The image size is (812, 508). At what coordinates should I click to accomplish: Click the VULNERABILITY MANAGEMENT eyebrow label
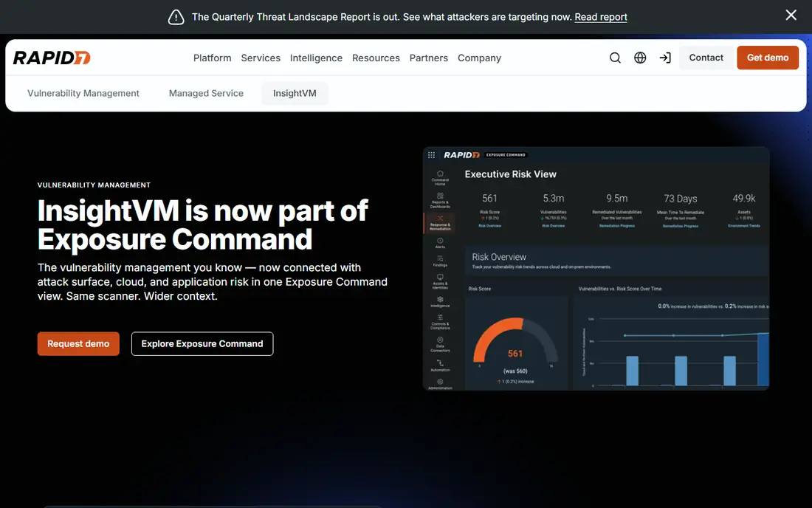94,185
